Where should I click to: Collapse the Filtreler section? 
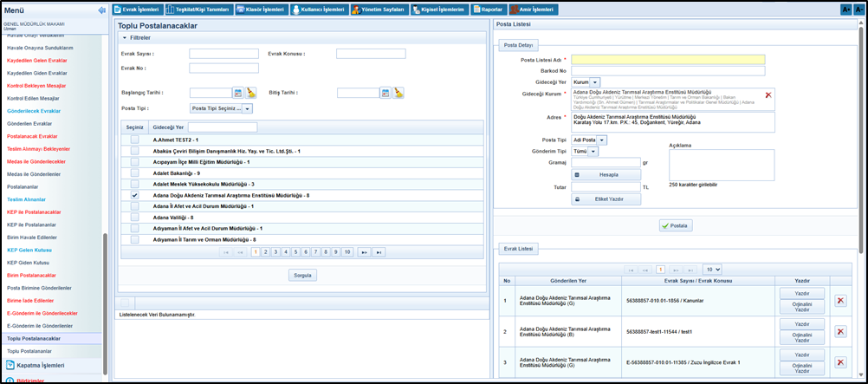tap(125, 37)
